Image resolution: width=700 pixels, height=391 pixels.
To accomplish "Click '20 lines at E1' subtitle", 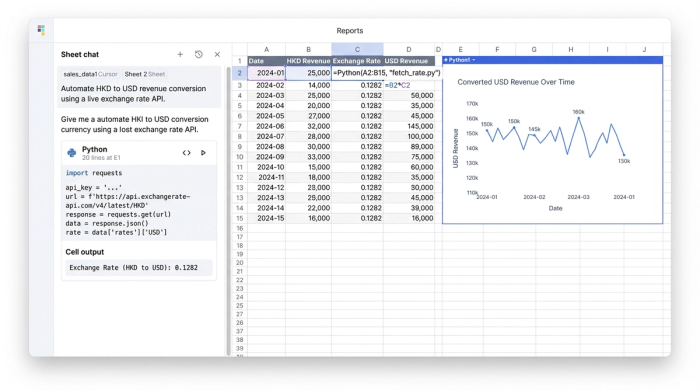I will tap(101, 158).
